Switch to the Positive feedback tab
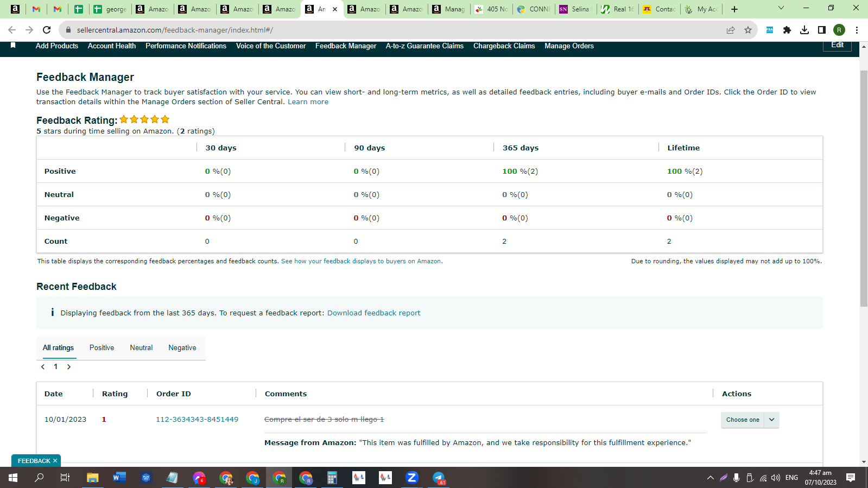The image size is (868, 488). (102, 347)
